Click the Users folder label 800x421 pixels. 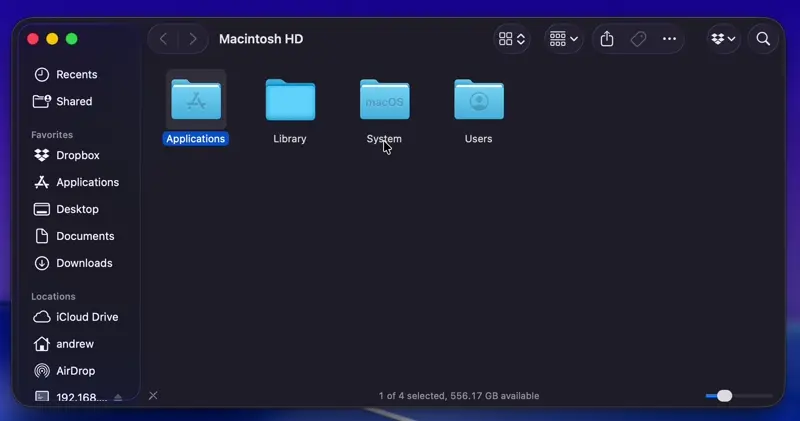479,139
